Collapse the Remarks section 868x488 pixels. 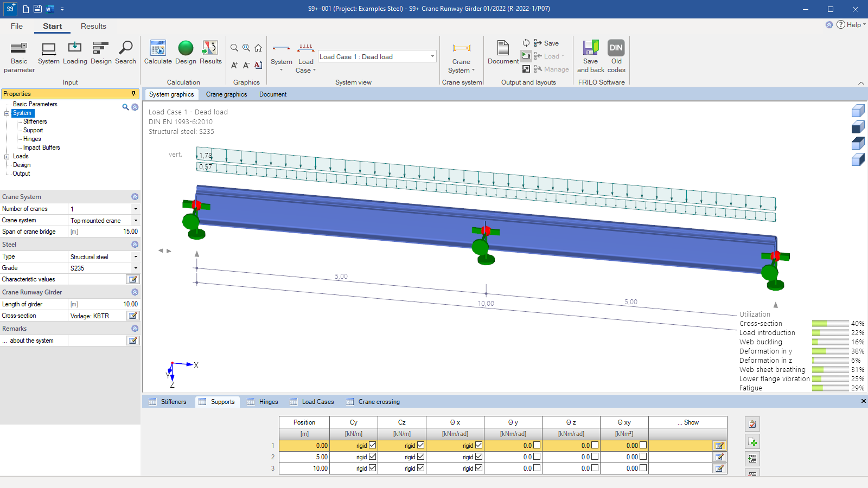click(x=135, y=328)
